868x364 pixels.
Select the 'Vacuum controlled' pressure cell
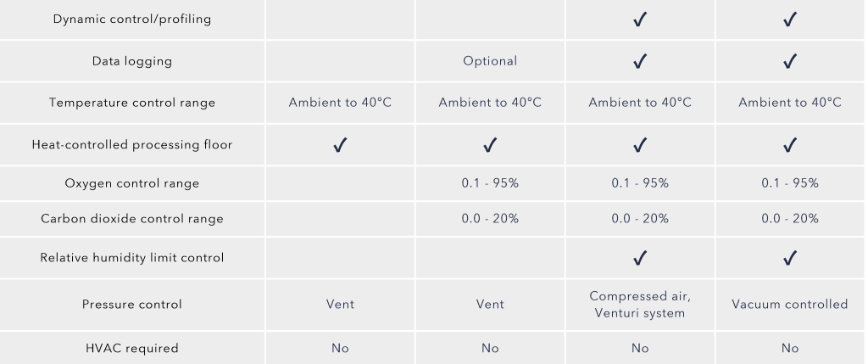790,304
